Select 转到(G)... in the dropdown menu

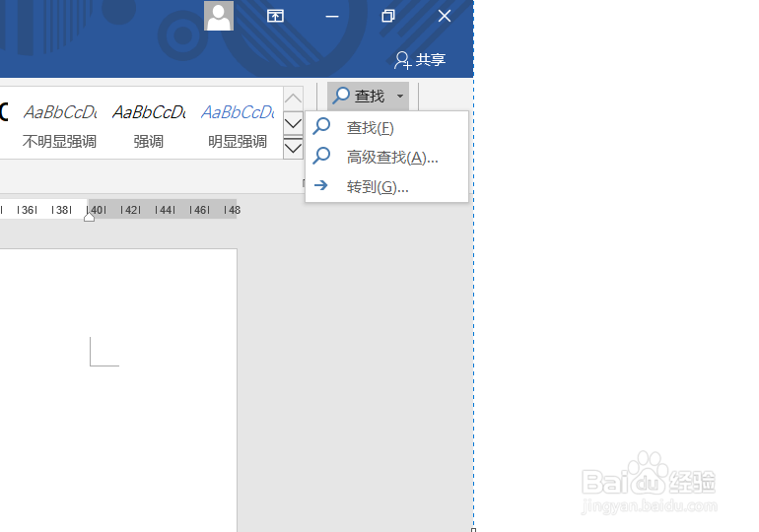(x=386, y=186)
